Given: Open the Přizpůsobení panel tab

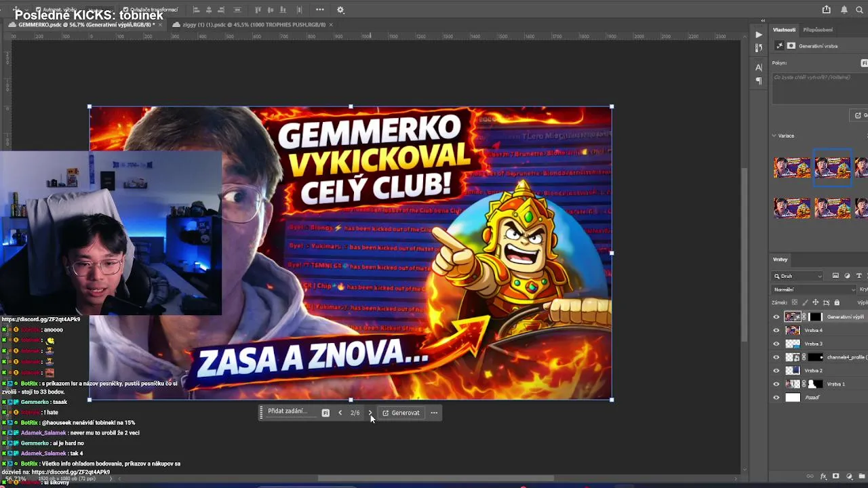Looking at the screenshot, I should pos(818,30).
